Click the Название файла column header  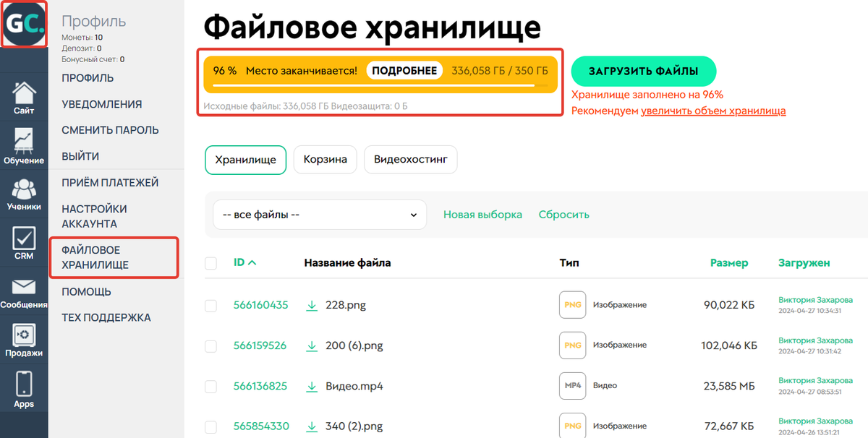point(347,263)
